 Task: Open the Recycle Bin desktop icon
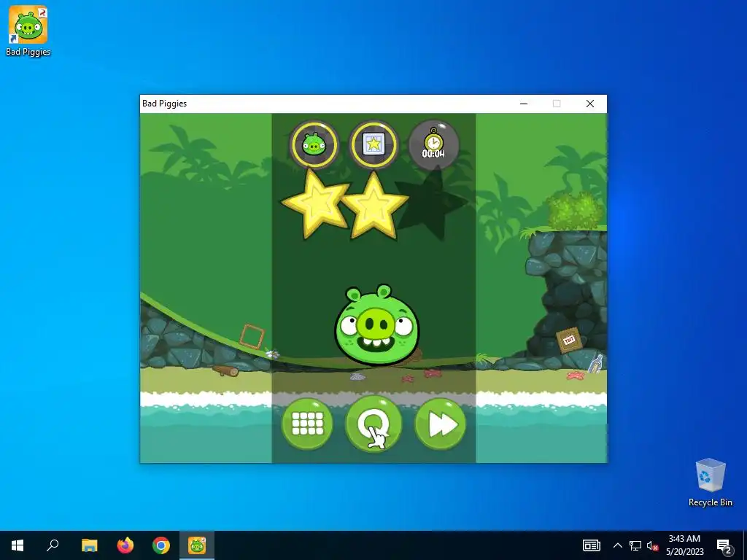pyautogui.click(x=711, y=483)
